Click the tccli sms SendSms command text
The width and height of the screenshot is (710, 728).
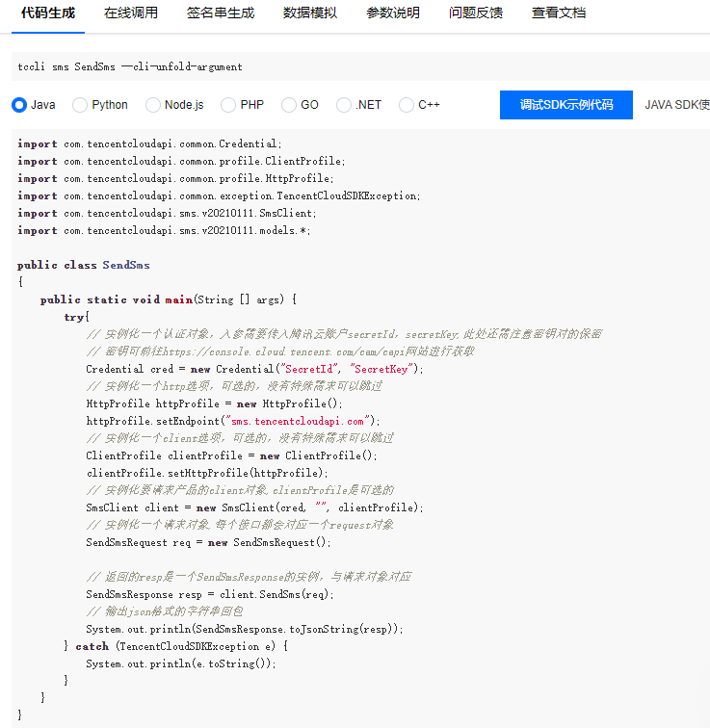point(130,66)
